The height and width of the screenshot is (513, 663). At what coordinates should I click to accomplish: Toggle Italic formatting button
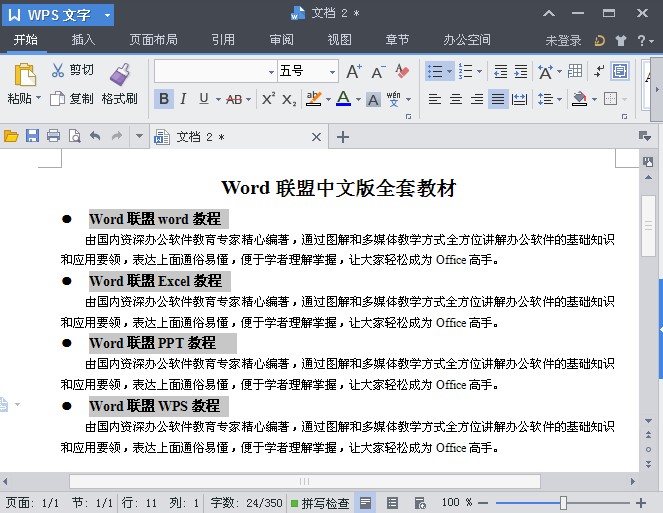183,99
